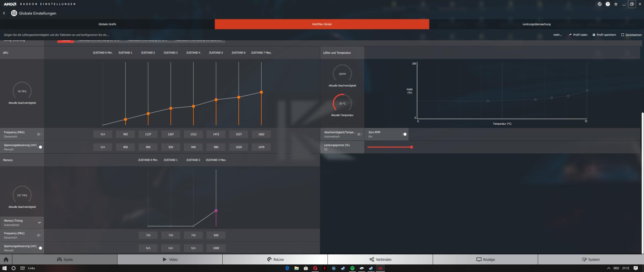Toggle the Zero RPM switch

coord(404,134)
